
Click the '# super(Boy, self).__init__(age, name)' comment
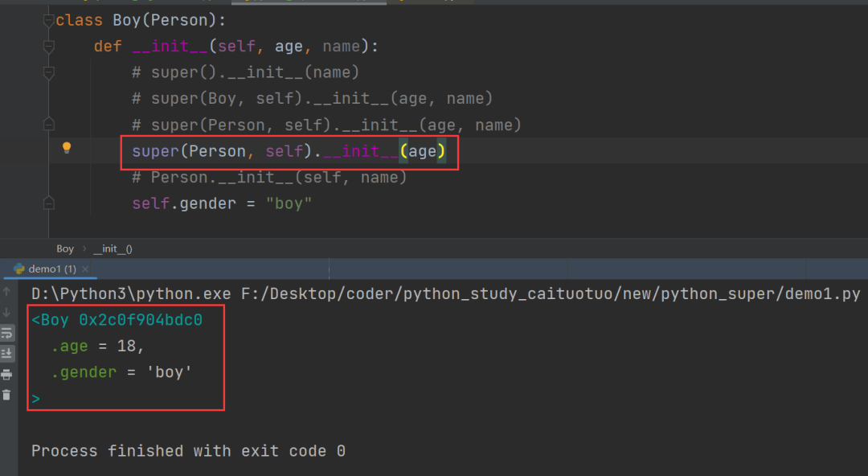pyautogui.click(x=312, y=99)
